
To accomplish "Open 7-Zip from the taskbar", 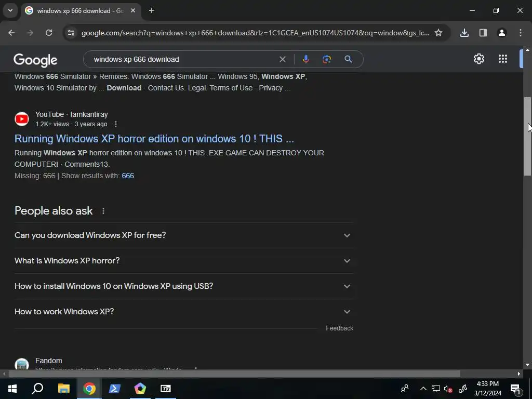I will click(x=166, y=389).
